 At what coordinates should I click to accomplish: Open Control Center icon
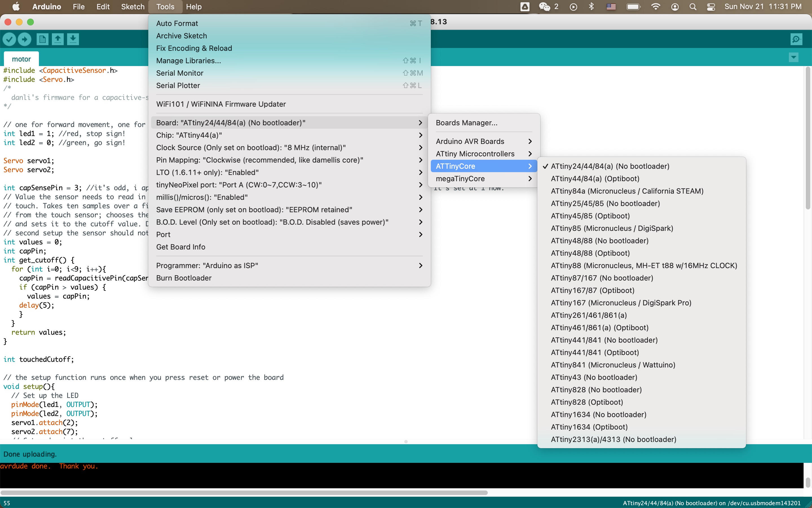pyautogui.click(x=711, y=7)
